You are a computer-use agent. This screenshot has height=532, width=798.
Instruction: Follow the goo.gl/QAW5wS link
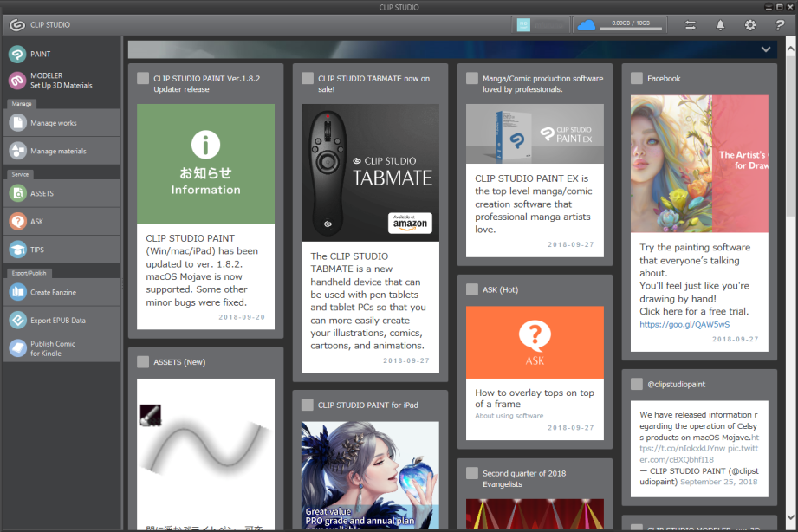pyautogui.click(x=684, y=324)
